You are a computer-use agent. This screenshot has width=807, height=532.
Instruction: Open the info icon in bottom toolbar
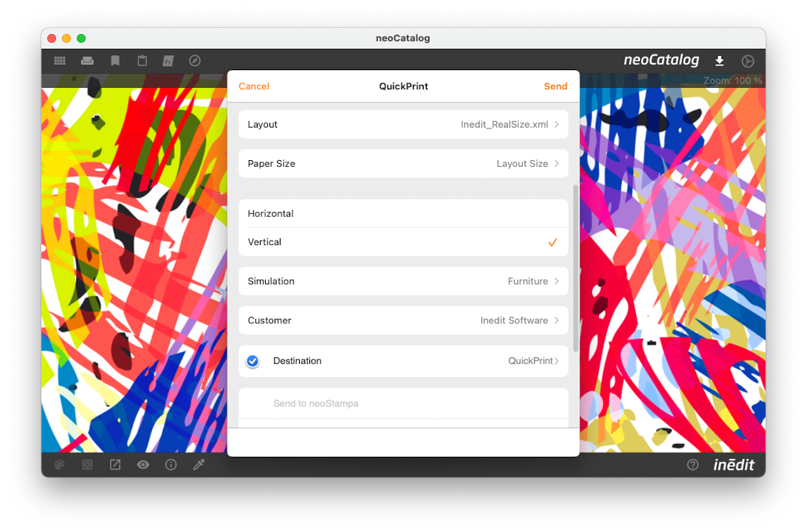point(171,465)
